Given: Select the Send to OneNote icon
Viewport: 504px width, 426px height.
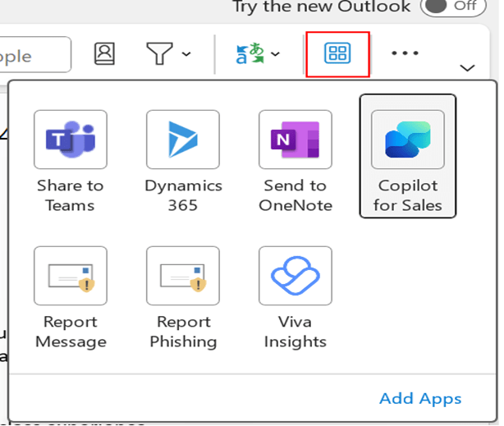Looking at the screenshot, I should (295, 138).
